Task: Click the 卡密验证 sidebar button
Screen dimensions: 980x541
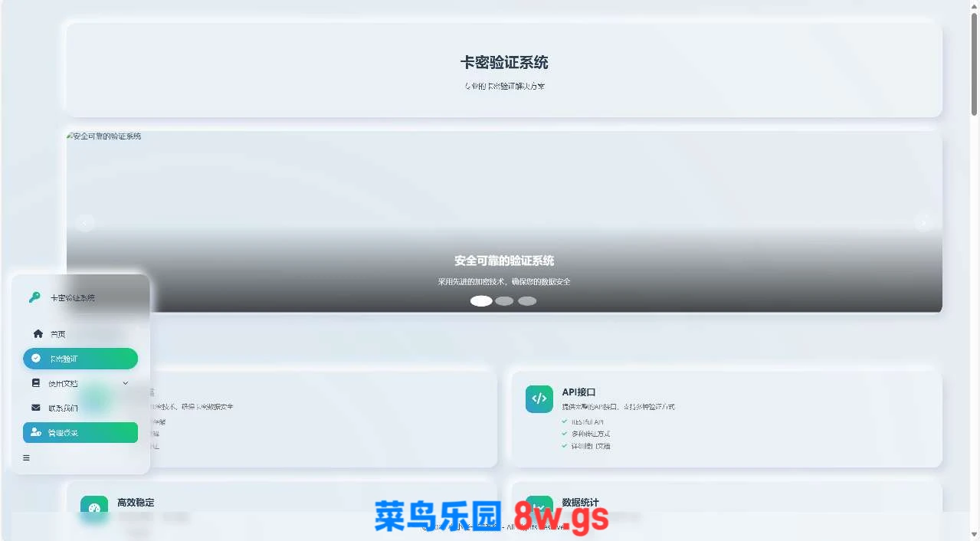Action: pyautogui.click(x=80, y=359)
